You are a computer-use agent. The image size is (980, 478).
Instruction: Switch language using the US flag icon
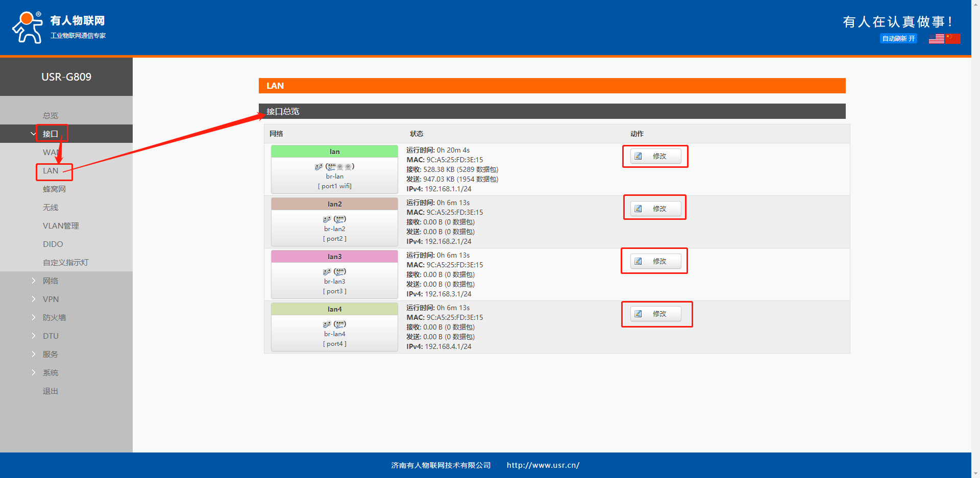pos(936,39)
